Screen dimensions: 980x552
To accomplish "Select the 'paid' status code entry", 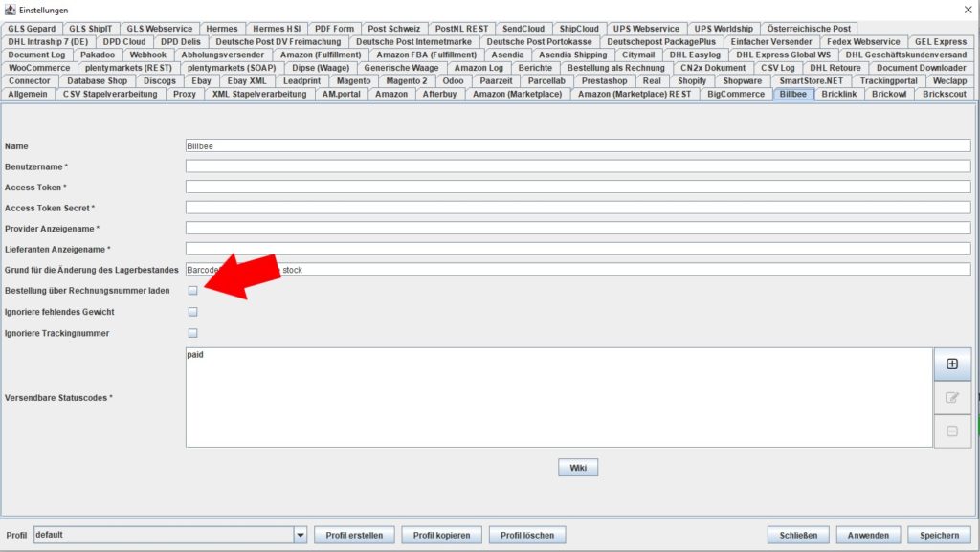I will [x=195, y=355].
